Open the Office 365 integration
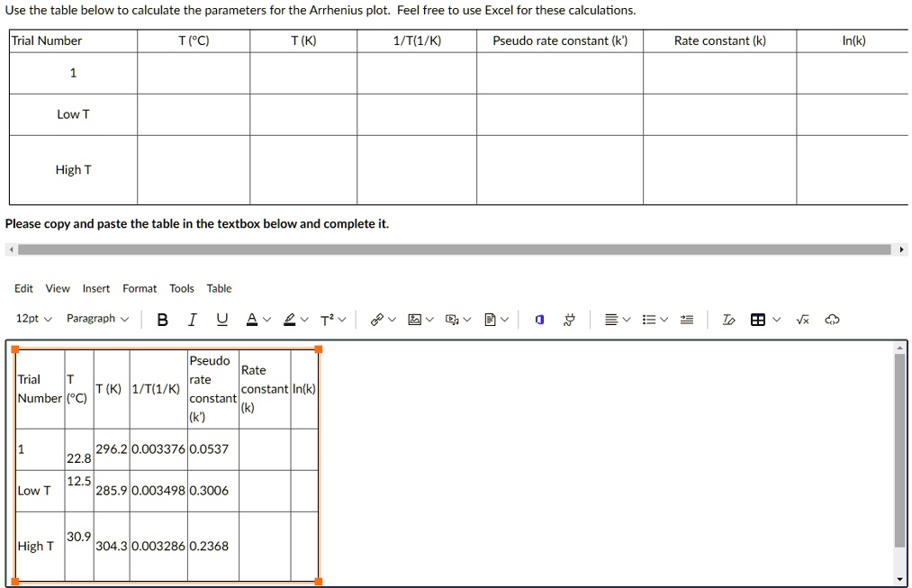 click(540, 319)
